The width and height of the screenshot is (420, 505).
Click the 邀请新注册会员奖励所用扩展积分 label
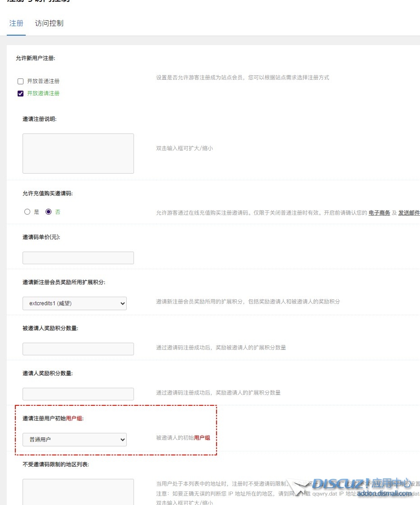coord(64,282)
